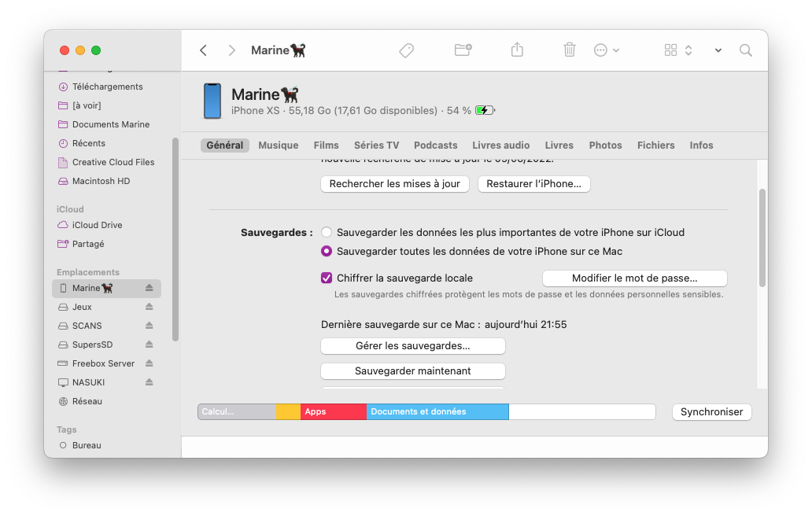Click the Apps segment in the storage bar
812x516 pixels.
click(x=333, y=411)
